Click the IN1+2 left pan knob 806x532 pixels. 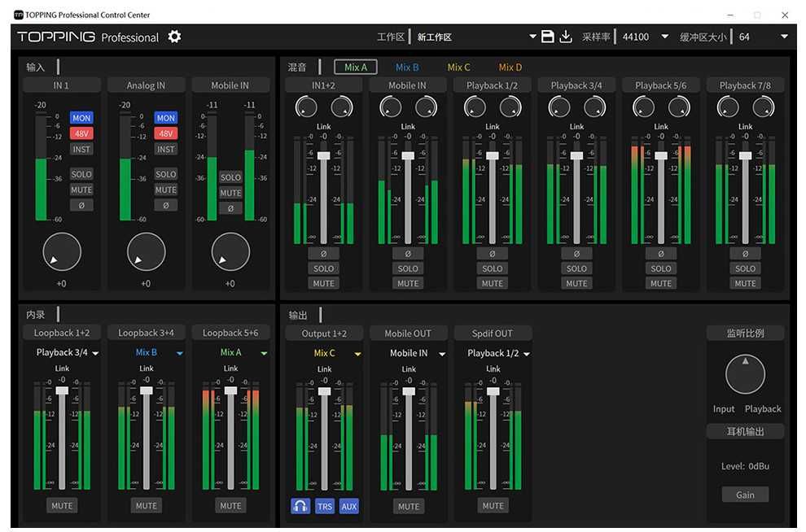306,107
